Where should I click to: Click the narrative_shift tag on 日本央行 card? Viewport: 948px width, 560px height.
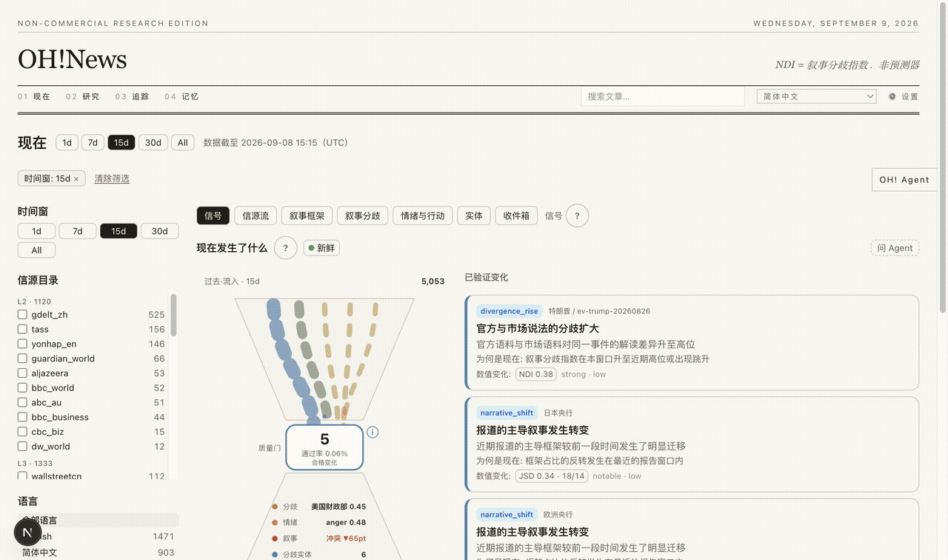click(507, 413)
